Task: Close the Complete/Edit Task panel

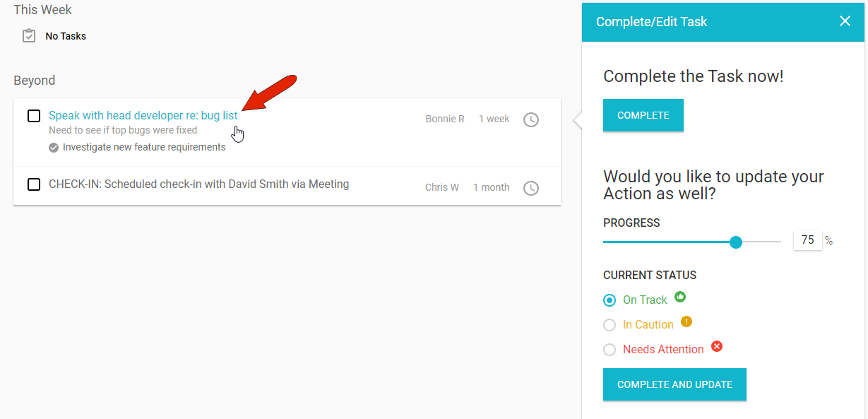Action: (x=845, y=21)
